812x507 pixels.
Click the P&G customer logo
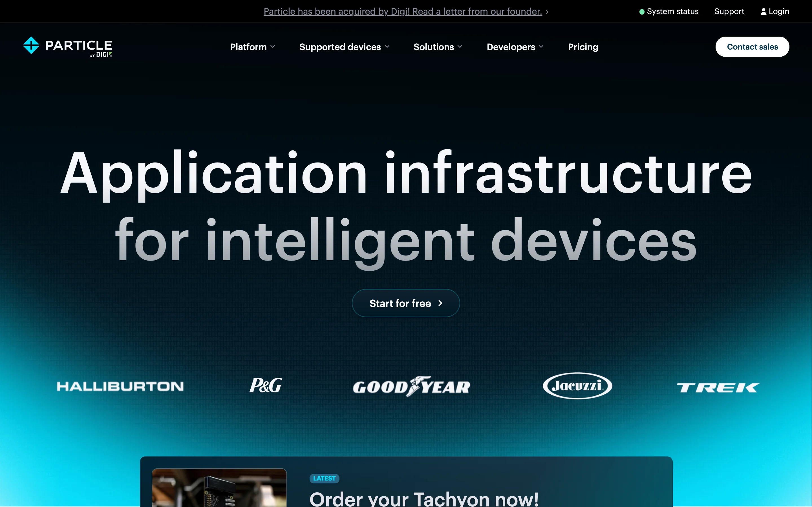[265, 386]
